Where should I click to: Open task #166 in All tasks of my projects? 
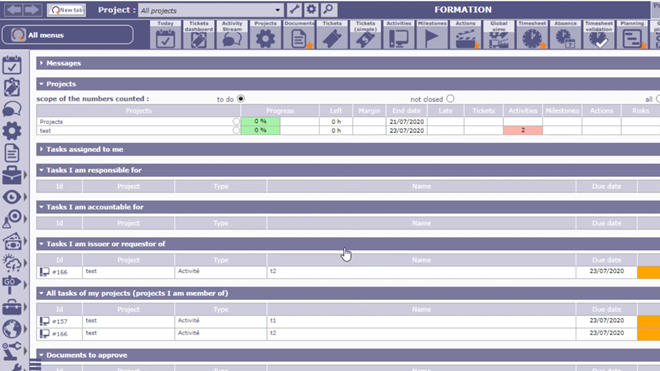[x=60, y=334]
